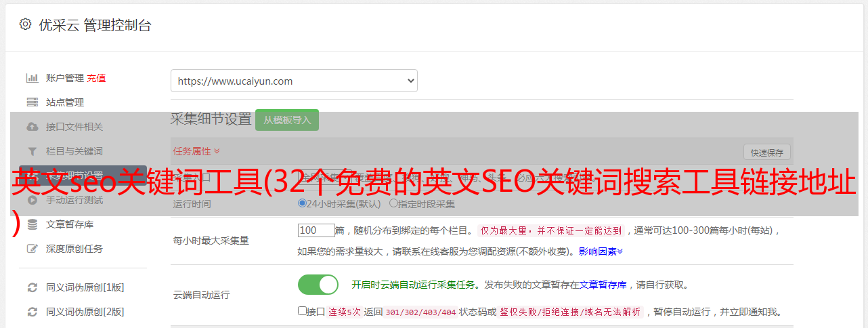868x328 pixels.
Task: Open 站点管理 in the sidebar
Action: coord(65,102)
